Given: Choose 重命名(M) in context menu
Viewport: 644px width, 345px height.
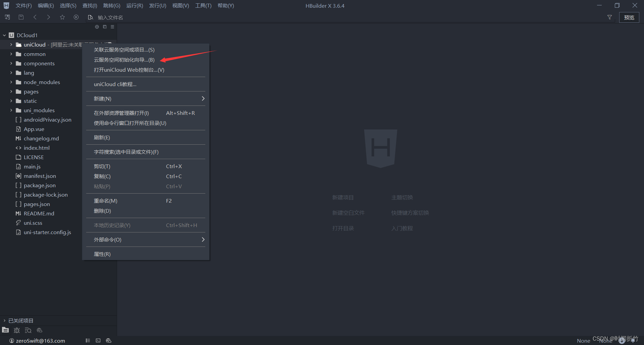Looking at the screenshot, I should 146,201.
